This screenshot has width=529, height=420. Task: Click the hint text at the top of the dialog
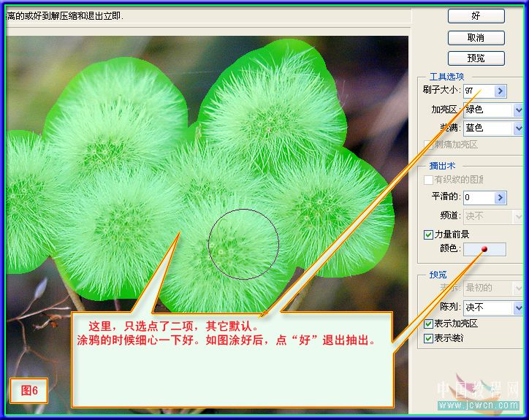point(65,16)
